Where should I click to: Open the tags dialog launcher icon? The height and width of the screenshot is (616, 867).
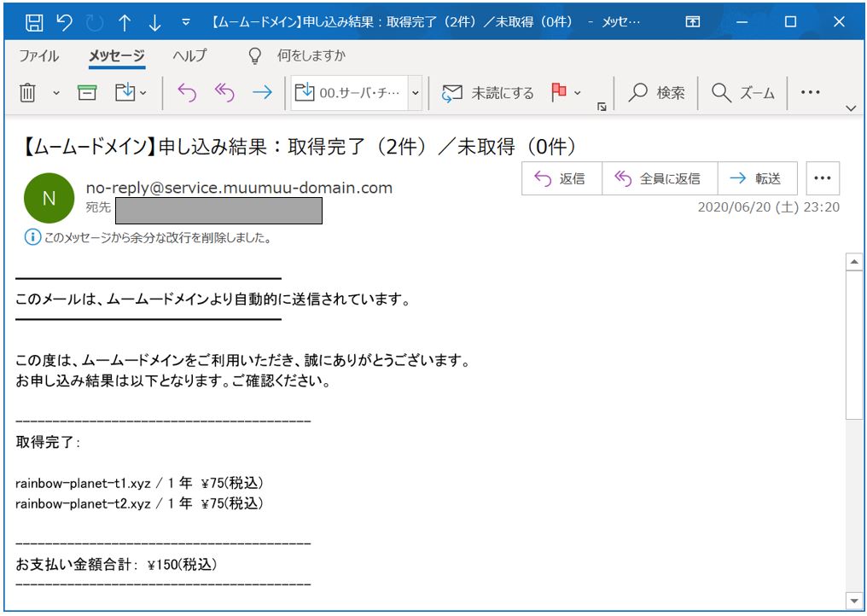602,107
